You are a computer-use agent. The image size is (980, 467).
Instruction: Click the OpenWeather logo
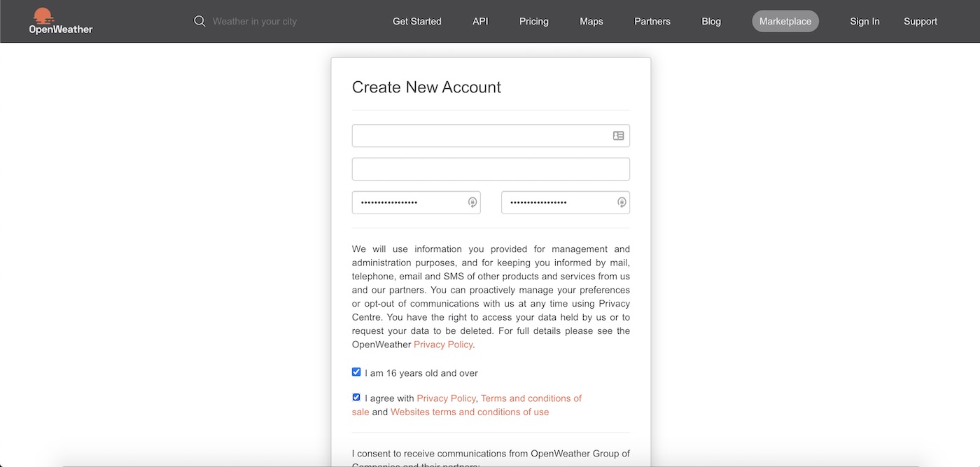coord(60,21)
